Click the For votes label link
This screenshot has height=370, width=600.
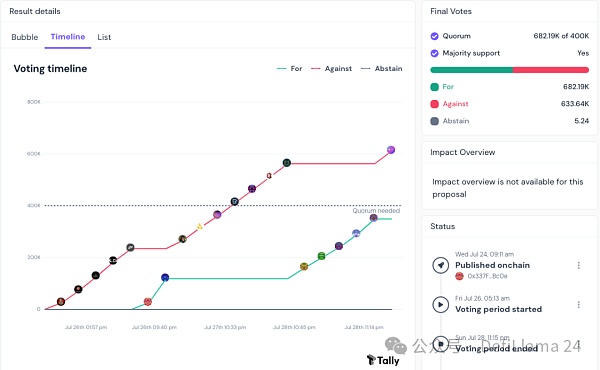[448, 87]
